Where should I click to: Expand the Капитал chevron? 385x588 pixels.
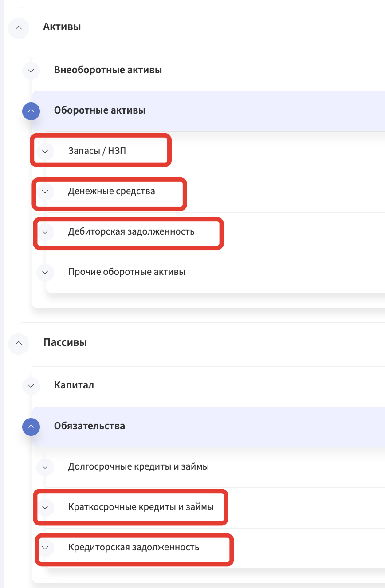click(x=31, y=386)
